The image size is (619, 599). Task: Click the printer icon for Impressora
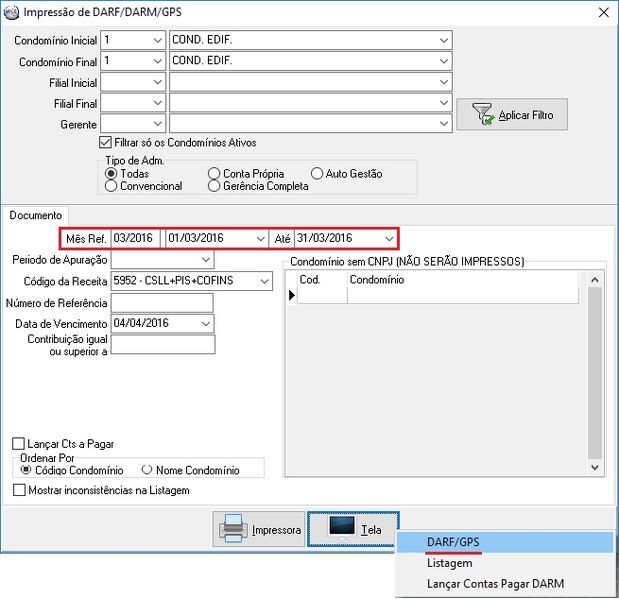[x=233, y=529]
